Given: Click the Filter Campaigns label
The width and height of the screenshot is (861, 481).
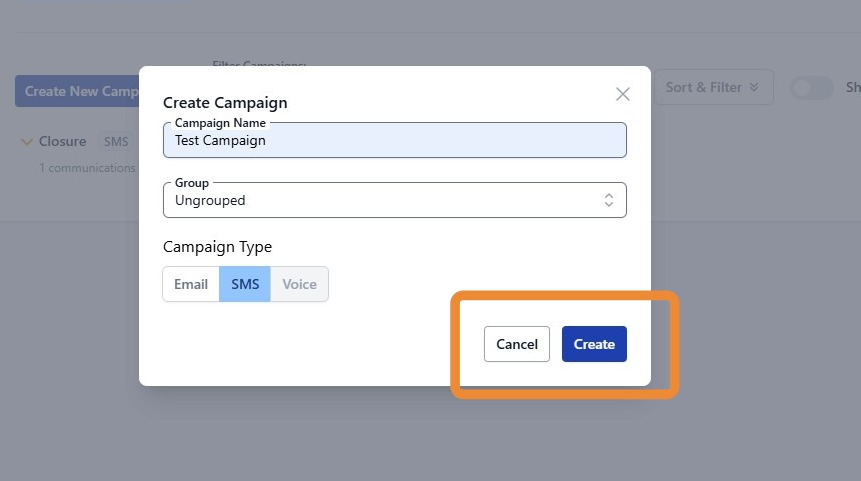Looking at the screenshot, I should (x=259, y=63).
